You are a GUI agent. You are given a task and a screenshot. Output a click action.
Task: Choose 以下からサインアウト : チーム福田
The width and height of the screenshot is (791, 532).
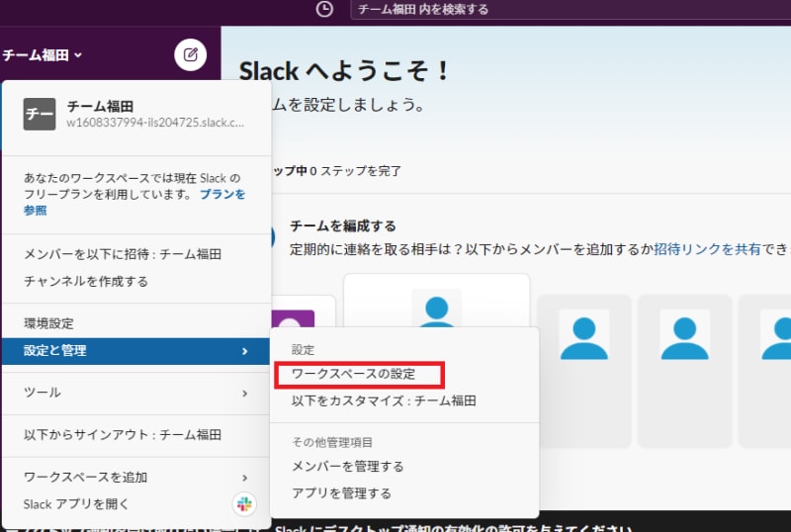pos(123,434)
